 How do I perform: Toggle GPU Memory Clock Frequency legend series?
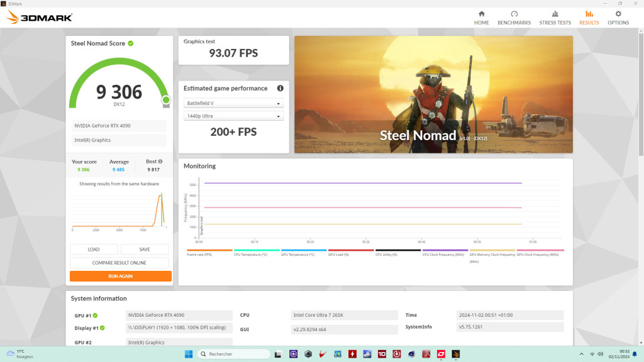[492, 256]
